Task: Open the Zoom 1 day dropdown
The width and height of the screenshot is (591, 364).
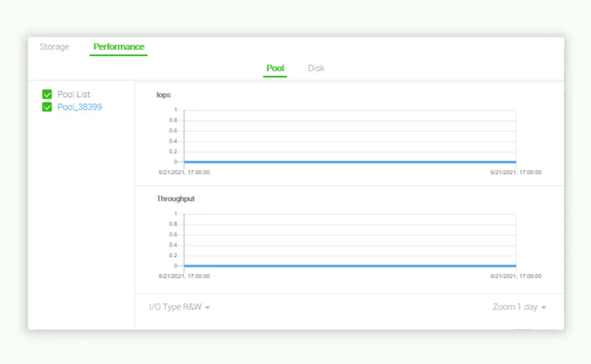Action: (519, 307)
